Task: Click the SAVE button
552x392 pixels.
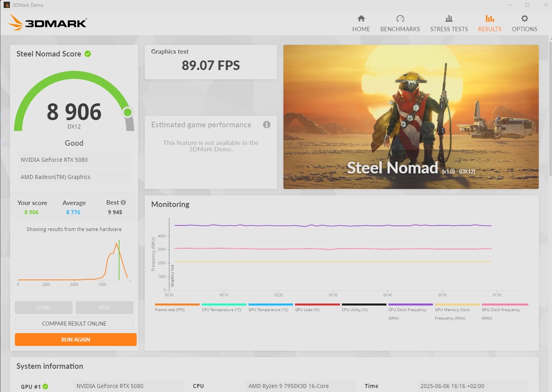Action: pyautogui.click(x=105, y=308)
